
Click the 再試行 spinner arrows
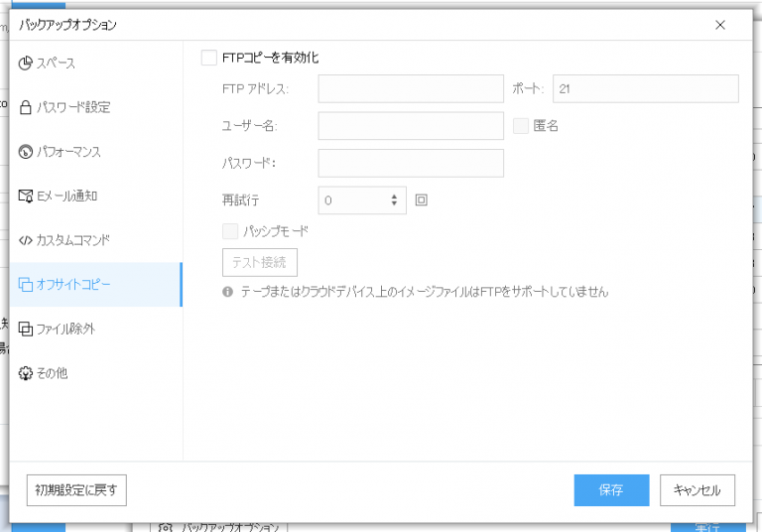tap(395, 200)
